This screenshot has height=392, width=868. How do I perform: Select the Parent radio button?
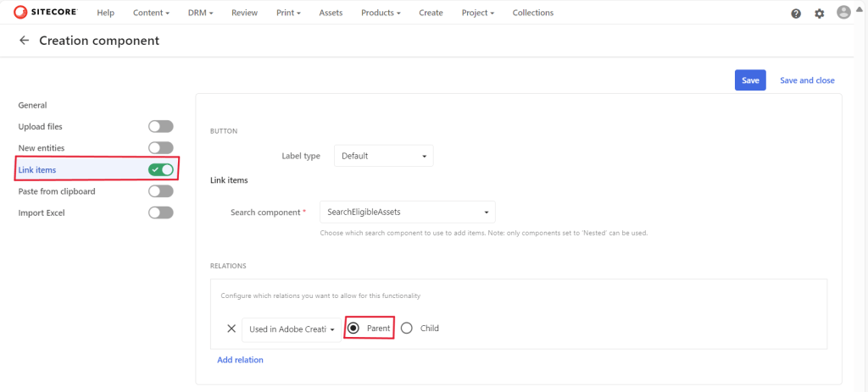click(353, 329)
